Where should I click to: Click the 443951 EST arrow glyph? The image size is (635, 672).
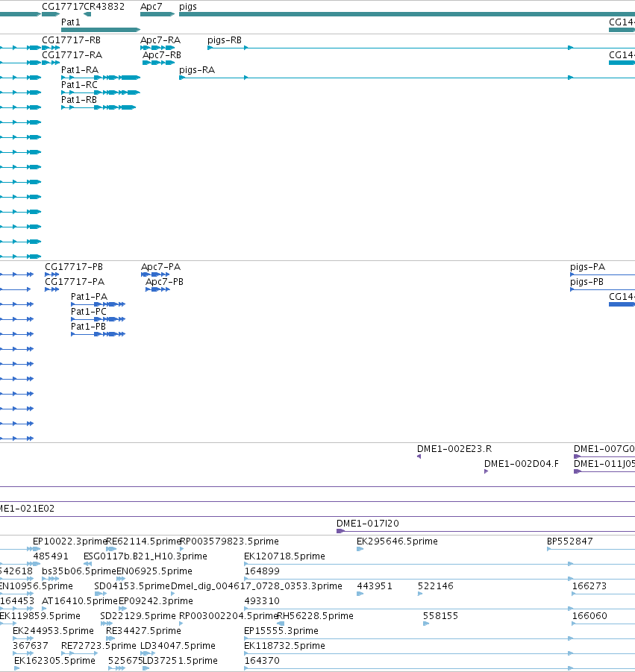pos(360,594)
